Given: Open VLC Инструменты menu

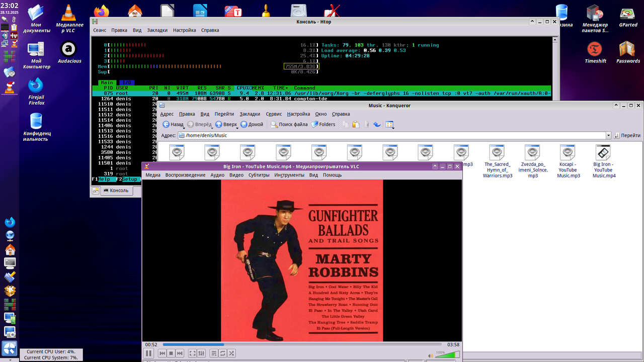Looking at the screenshot, I should click(289, 175).
